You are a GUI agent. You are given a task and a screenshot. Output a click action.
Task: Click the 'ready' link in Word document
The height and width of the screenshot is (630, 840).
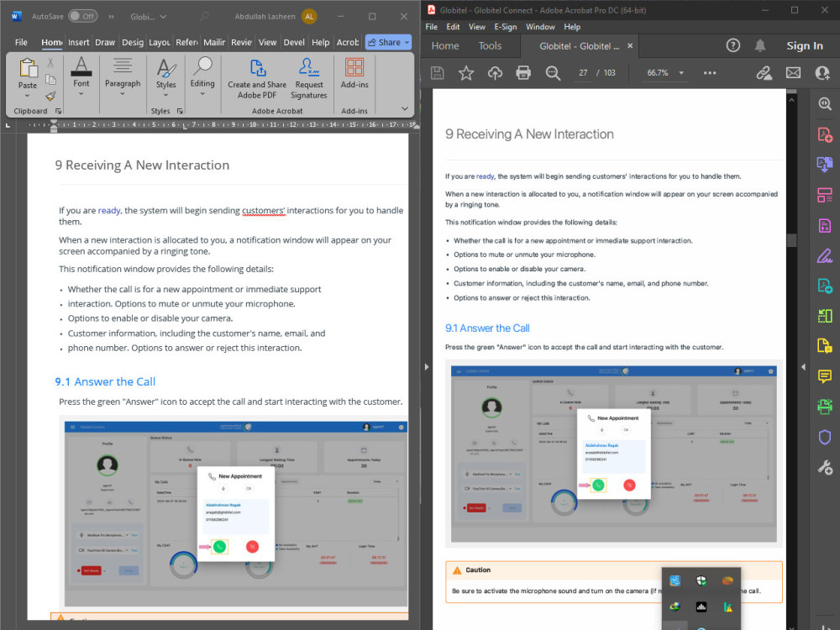point(109,211)
